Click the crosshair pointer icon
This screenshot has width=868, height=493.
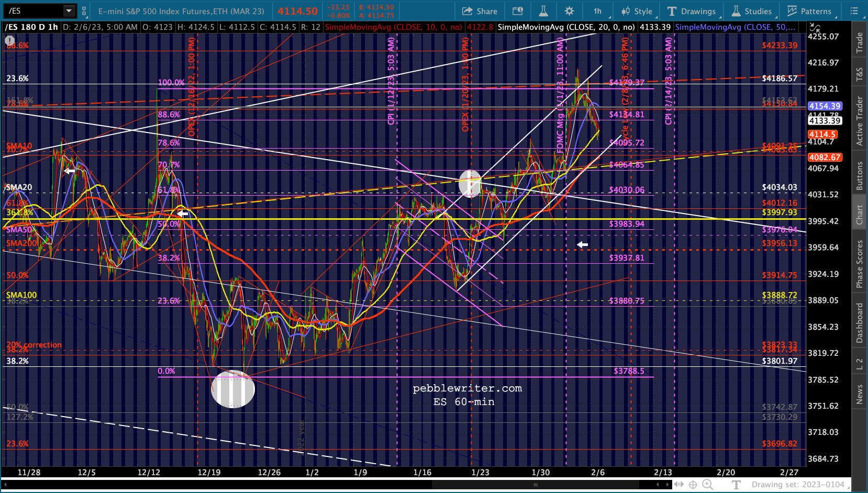(693, 485)
